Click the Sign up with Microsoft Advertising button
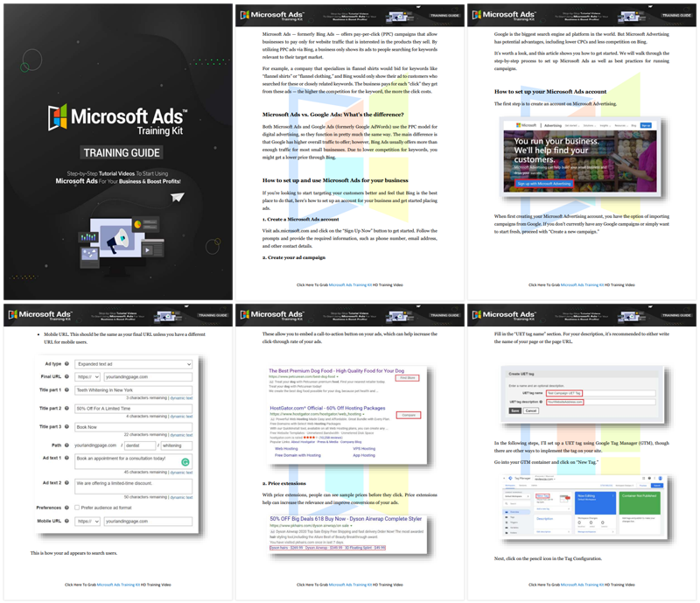Image resolution: width=700 pixels, height=603 pixels. [x=543, y=184]
